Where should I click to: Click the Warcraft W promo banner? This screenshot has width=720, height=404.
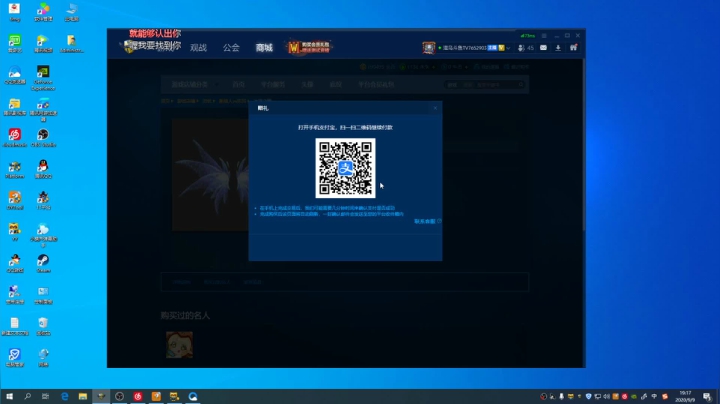[309, 47]
